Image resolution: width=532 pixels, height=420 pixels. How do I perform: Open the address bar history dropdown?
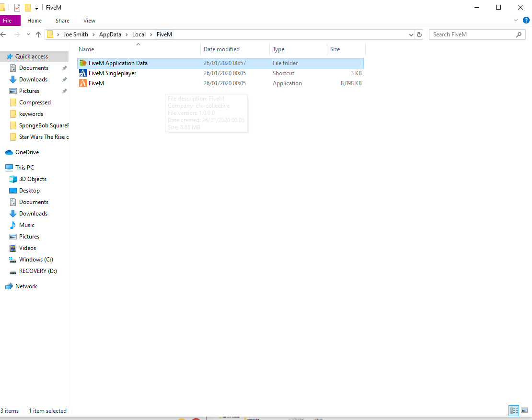(410, 34)
